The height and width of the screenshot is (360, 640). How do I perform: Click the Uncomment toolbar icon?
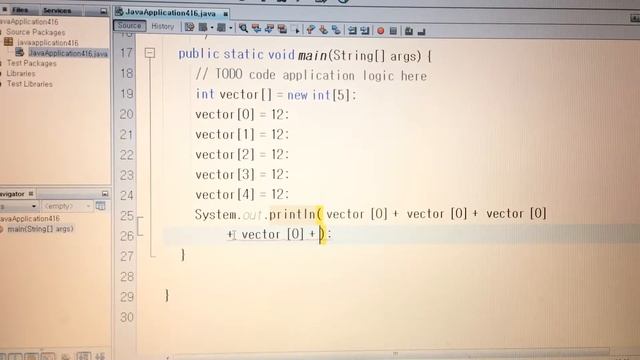click(422, 31)
